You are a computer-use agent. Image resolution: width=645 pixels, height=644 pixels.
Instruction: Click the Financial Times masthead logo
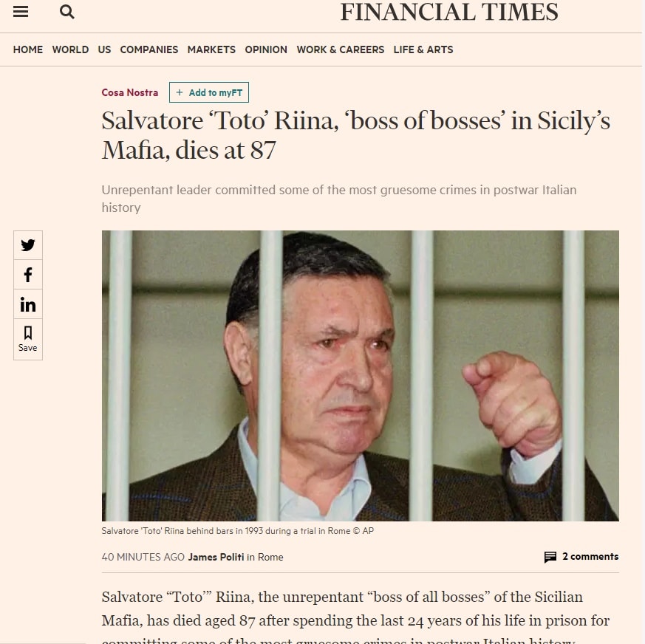pos(449,13)
